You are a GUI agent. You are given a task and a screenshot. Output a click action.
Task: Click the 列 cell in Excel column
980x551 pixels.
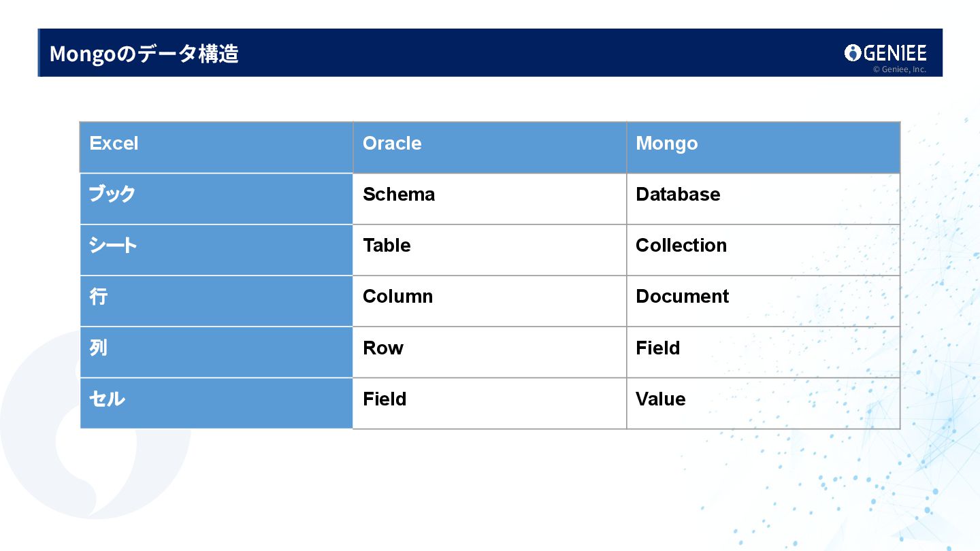(216, 352)
